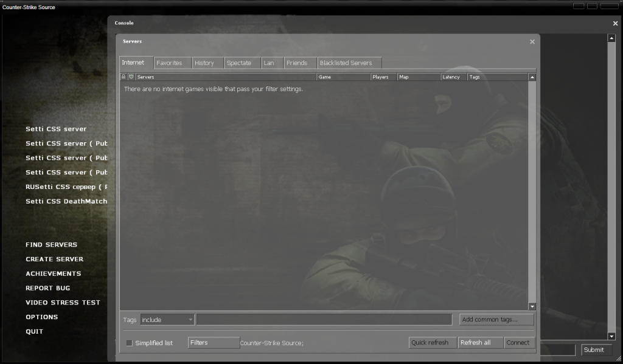Select REPORT BUG menu entry

click(47, 288)
